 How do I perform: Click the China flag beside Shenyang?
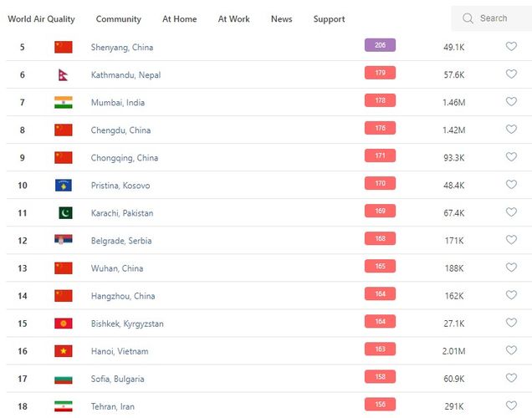(x=64, y=47)
